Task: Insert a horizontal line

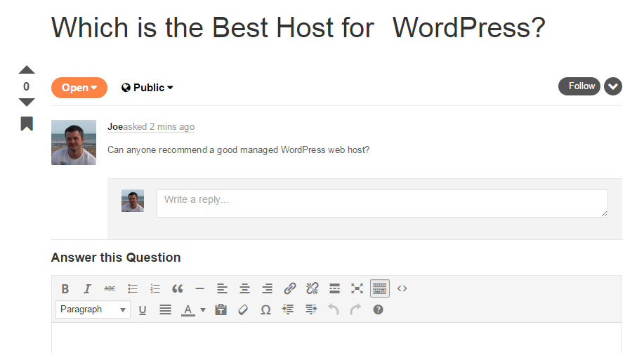Action: [199, 288]
